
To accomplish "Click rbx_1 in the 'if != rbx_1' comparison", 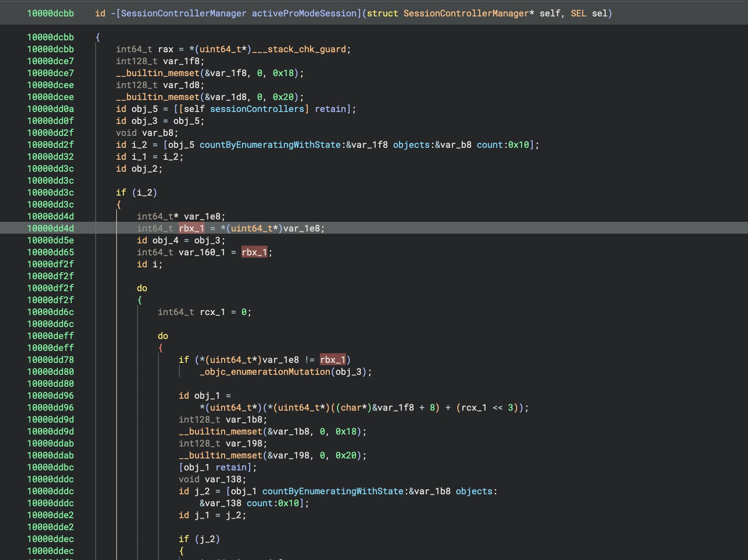I will point(333,360).
